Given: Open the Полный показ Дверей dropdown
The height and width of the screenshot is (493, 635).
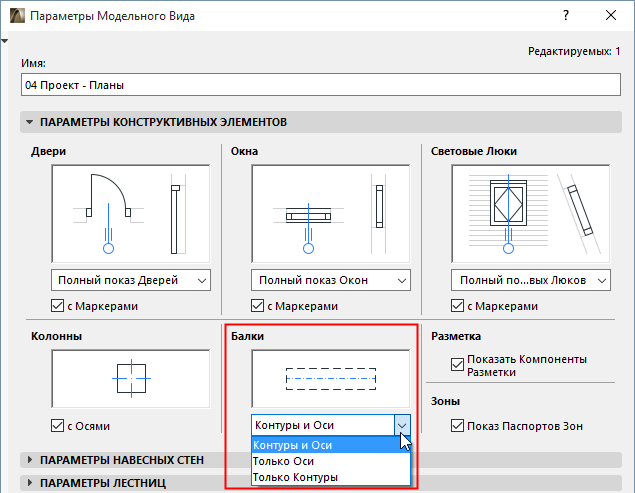Looking at the screenshot, I should click(x=131, y=280).
